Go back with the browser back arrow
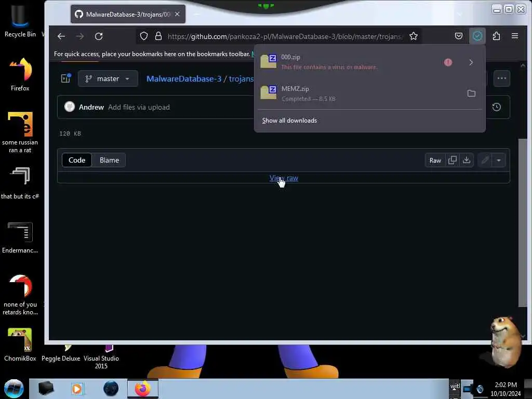Viewport: 532px width, 399px height. tap(61, 36)
